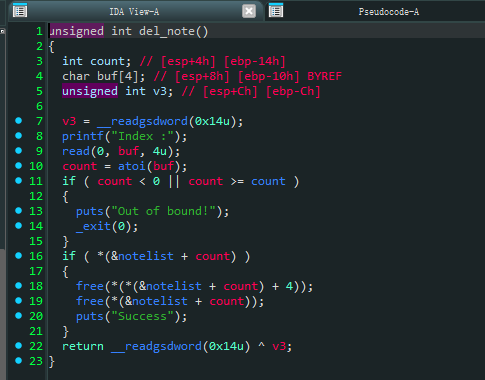Toggle breakpoint dot on line 10
This screenshot has height=380, width=485.
[19, 166]
